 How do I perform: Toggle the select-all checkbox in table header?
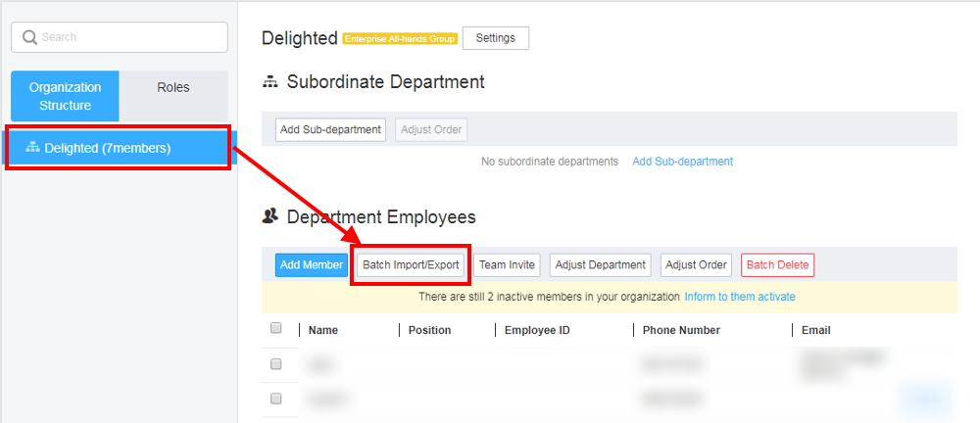point(275,328)
